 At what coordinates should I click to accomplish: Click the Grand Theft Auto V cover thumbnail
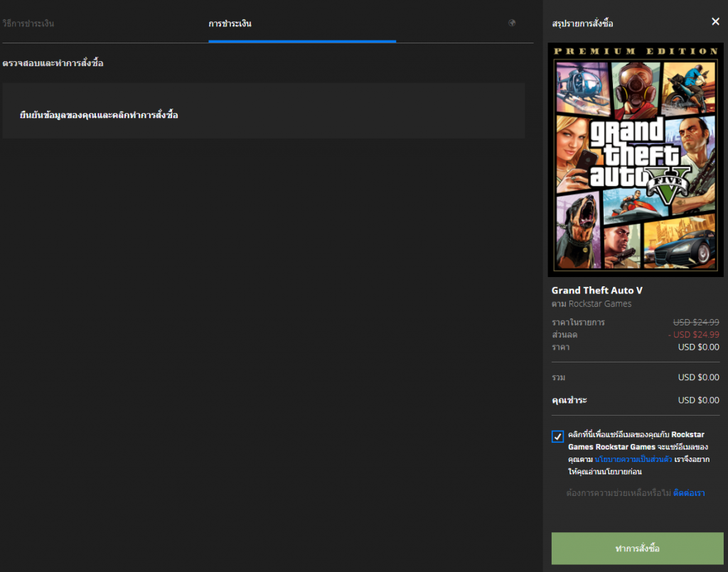coord(635,160)
